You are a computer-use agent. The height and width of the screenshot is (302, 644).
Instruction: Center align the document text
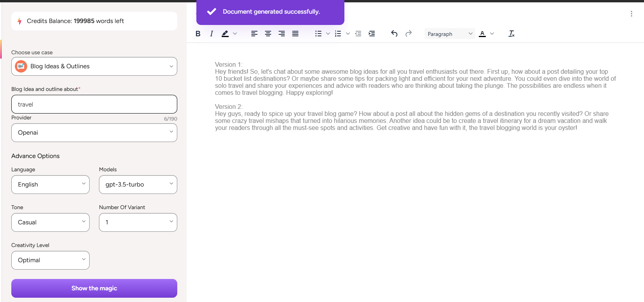point(268,34)
